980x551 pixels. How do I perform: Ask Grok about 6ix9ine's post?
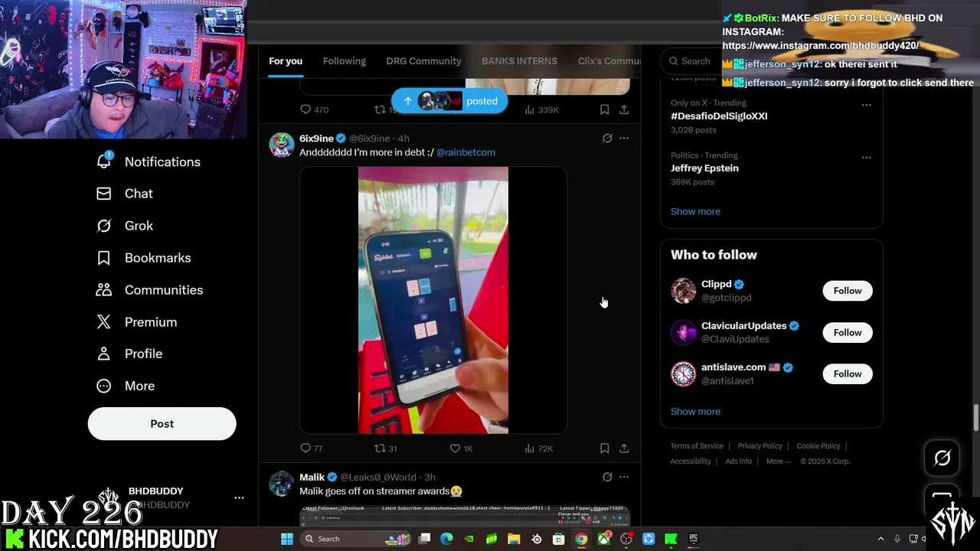[x=607, y=139]
